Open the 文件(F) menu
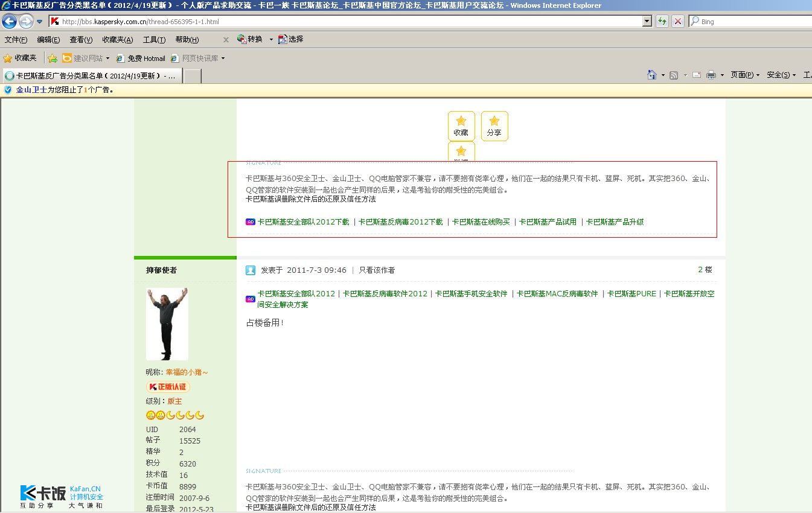 tap(16, 40)
